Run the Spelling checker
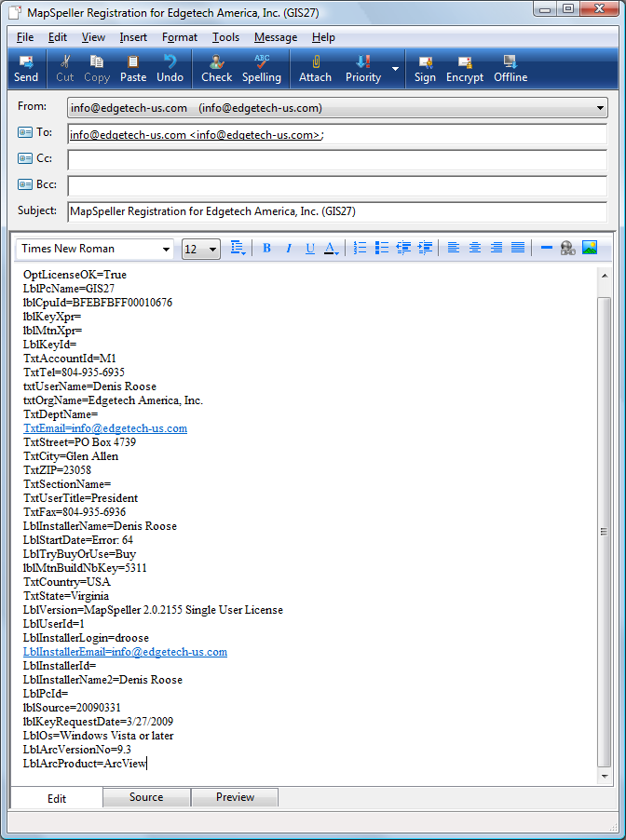The height and width of the screenshot is (840, 626). tap(262, 69)
